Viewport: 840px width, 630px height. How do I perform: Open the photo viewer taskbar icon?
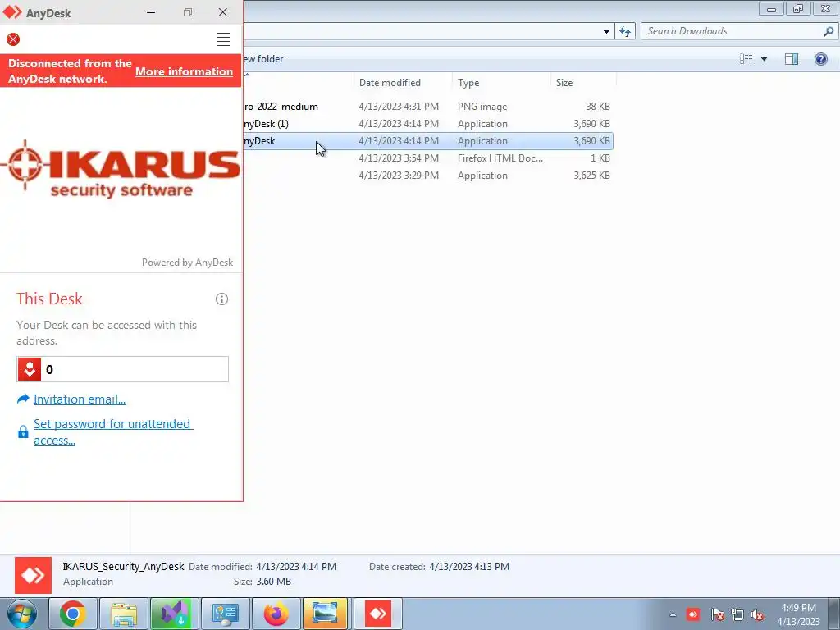coord(326,614)
